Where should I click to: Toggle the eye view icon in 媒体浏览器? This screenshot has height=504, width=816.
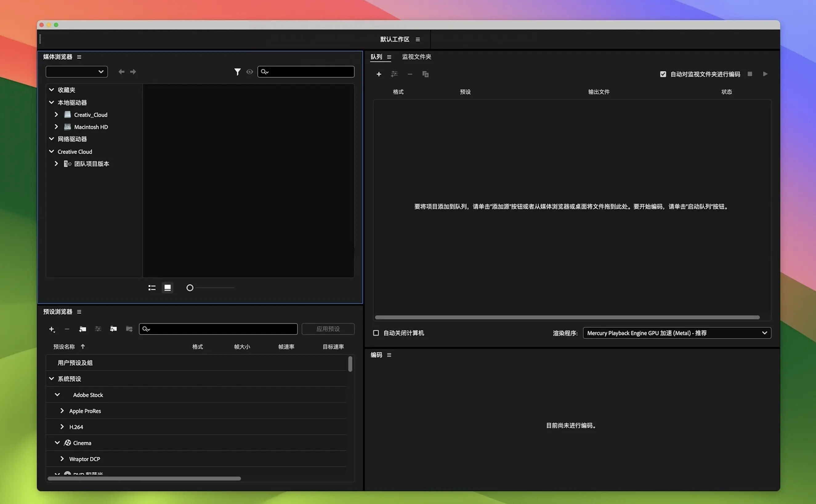click(249, 72)
